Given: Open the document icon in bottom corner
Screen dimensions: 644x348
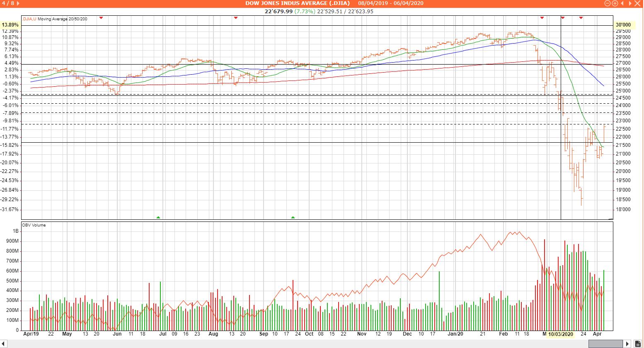Looking at the screenshot, I should point(638,343).
